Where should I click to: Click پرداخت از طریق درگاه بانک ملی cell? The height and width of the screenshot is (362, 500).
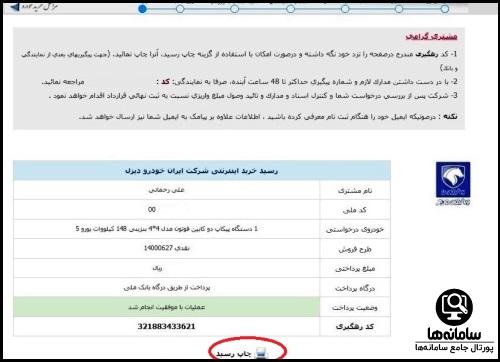pyautogui.click(x=166, y=287)
